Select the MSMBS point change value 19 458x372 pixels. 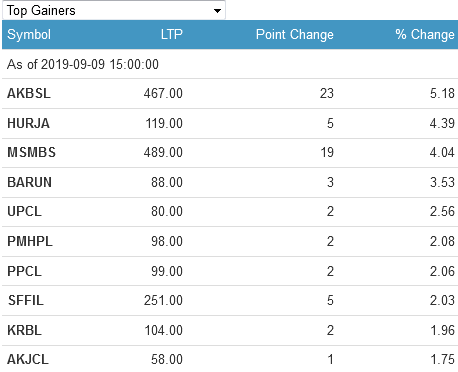pos(327,153)
